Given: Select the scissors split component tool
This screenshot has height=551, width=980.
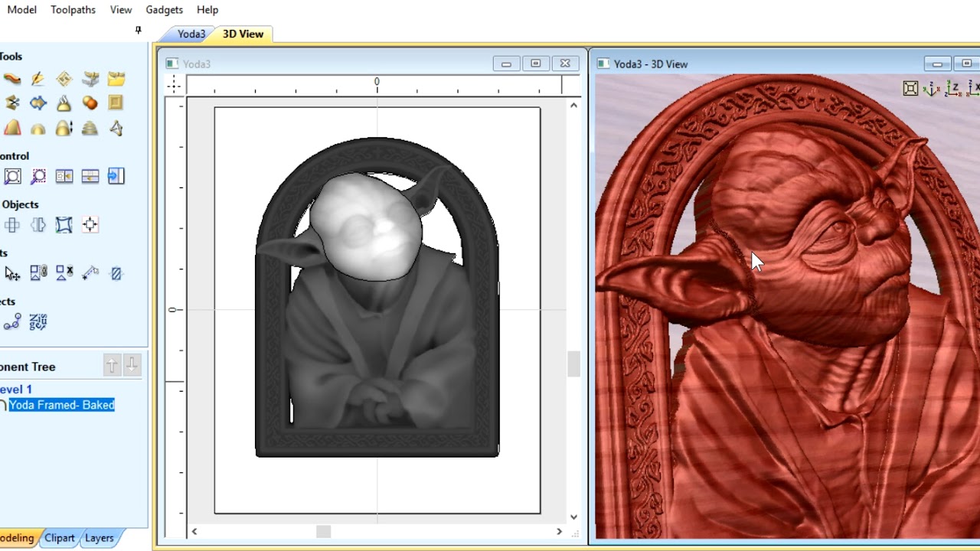Looking at the screenshot, I should pyautogui.click(x=12, y=103).
